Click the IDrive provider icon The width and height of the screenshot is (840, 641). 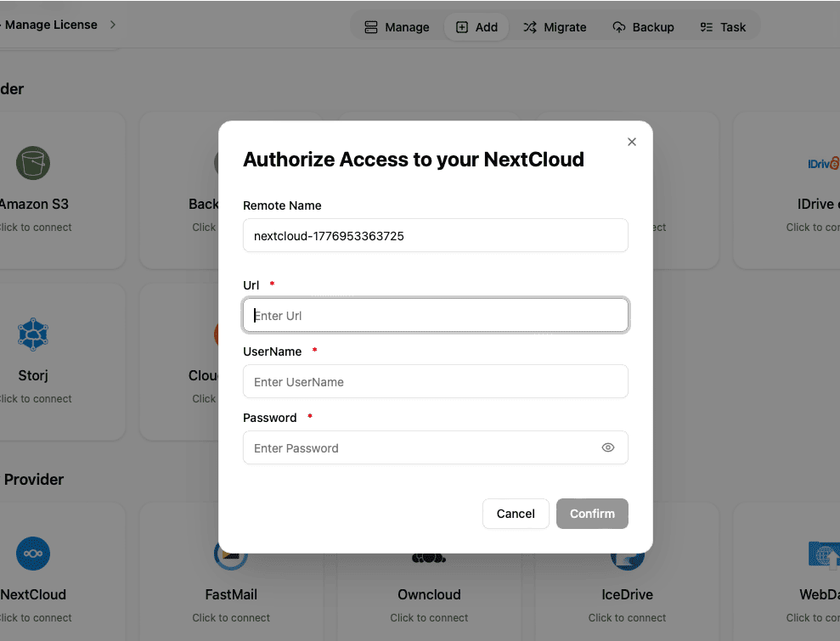tap(820, 163)
